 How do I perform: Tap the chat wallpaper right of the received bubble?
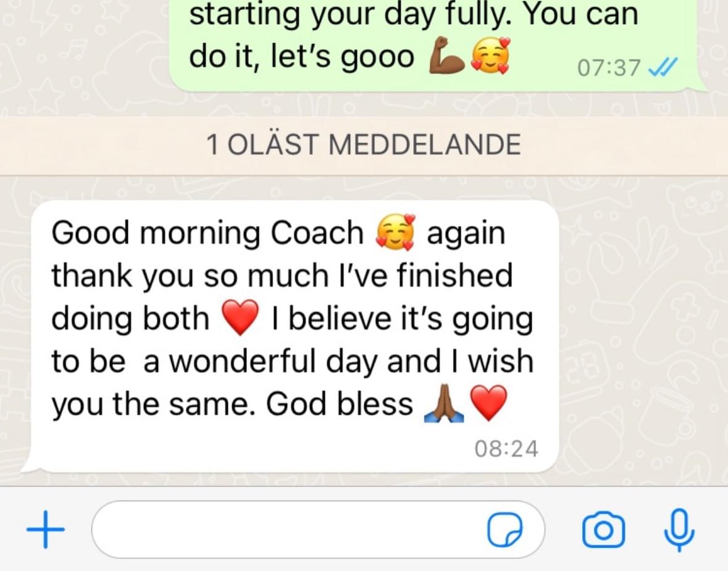tap(641, 334)
